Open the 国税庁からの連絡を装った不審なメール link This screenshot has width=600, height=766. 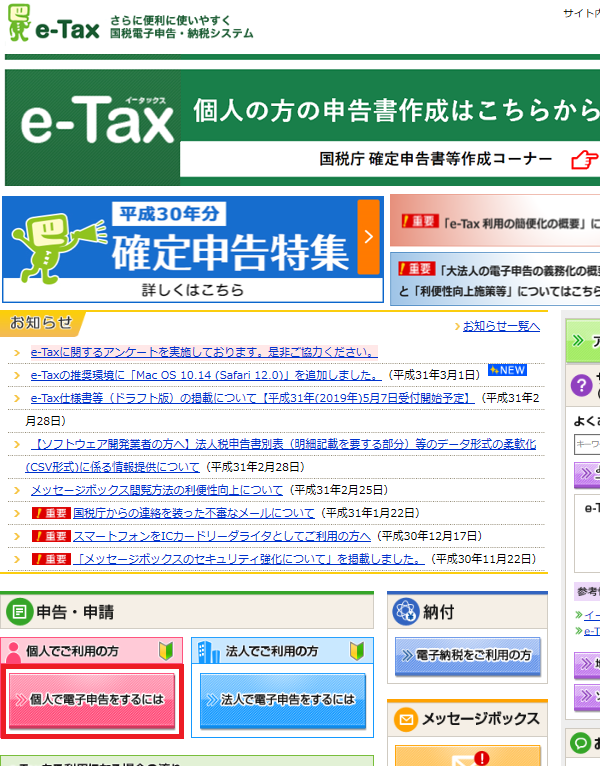click(193, 513)
